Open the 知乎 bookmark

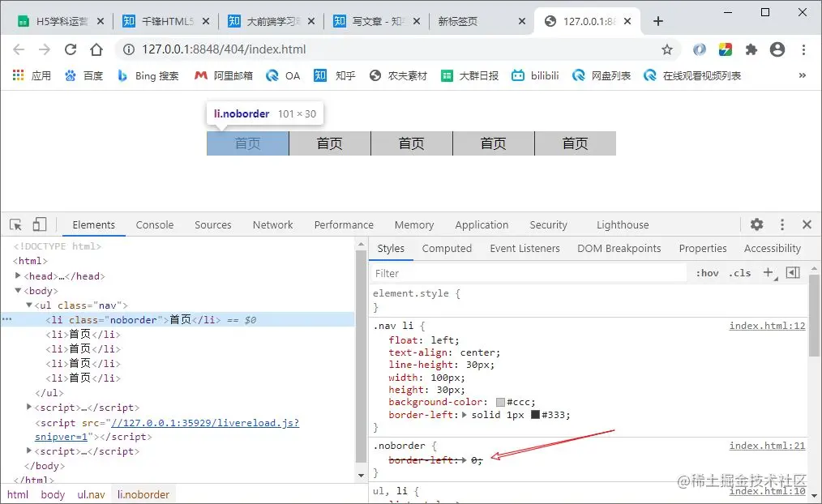pos(335,75)
